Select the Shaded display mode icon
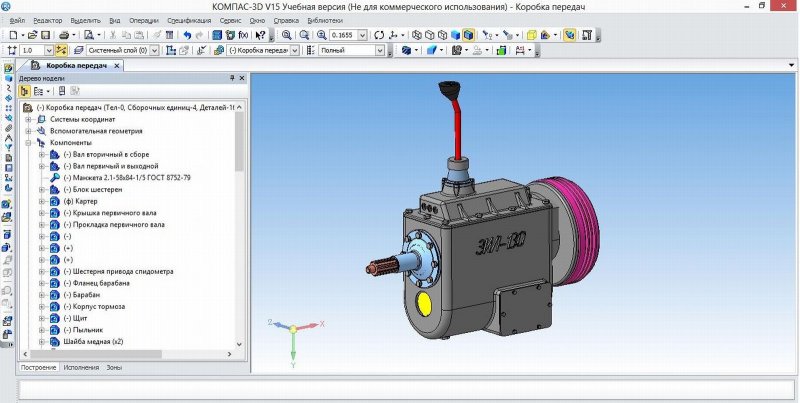The image size is (800, 403). [456, 35]
